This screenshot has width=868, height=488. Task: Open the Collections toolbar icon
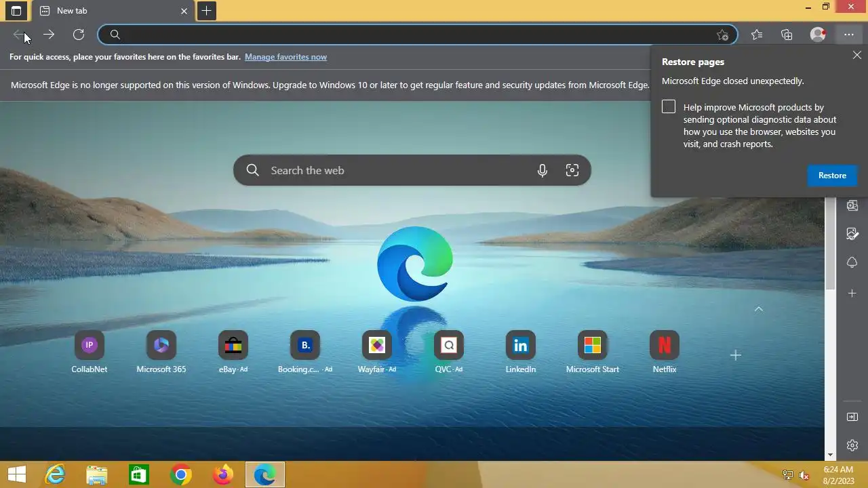(787, 35)
